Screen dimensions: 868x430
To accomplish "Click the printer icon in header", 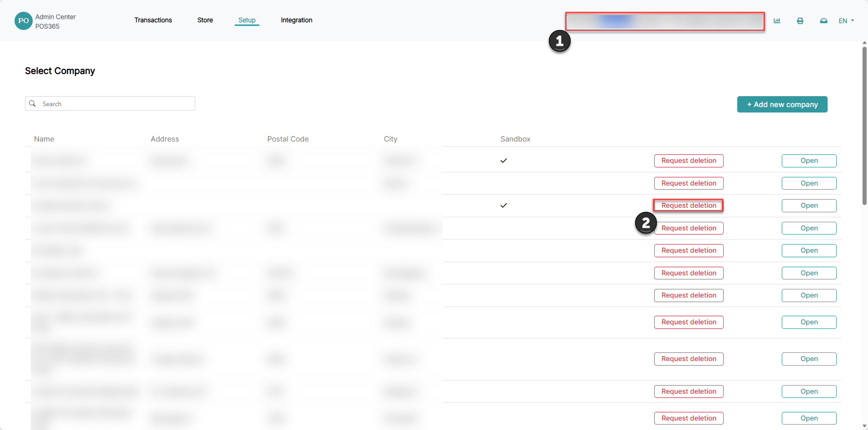I will [800, 21].
